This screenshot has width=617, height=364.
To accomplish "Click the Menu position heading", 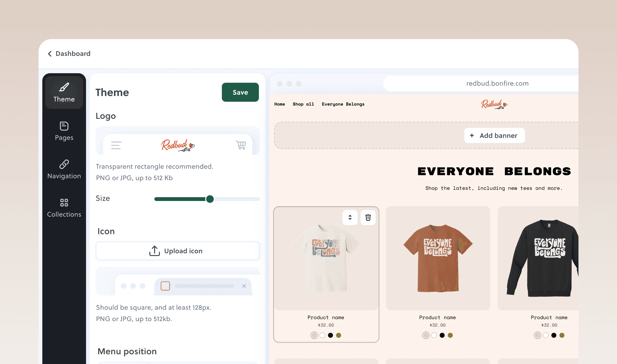I will [x=127, y=351].
